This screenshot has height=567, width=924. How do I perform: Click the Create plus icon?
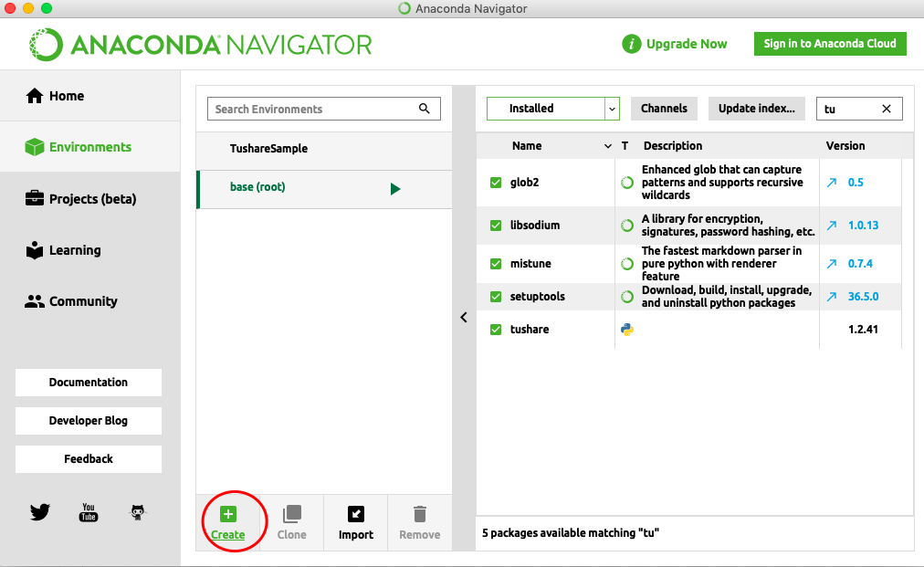(228, 514)
